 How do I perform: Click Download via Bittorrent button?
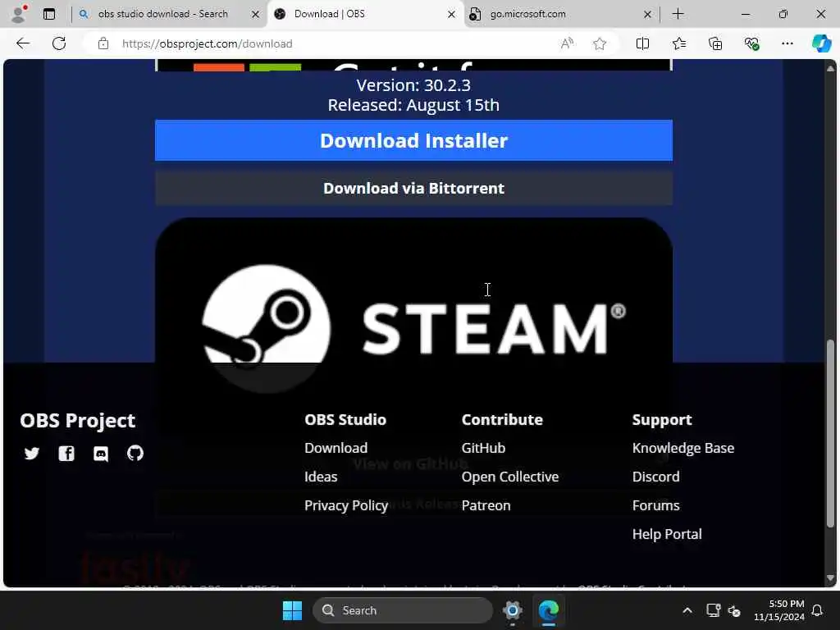click(x=413, y=188)
